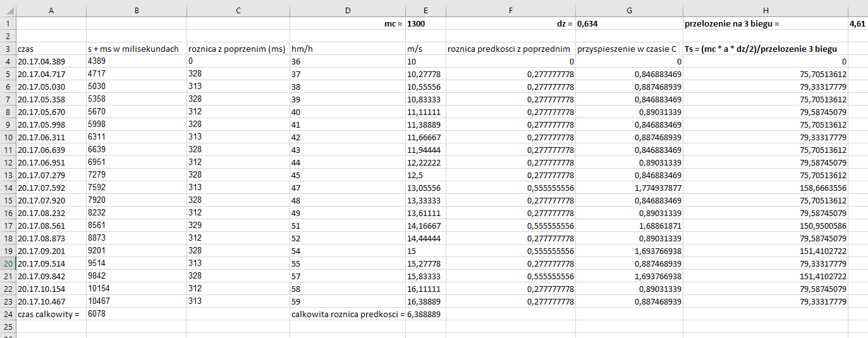This screenshot has height=338, width=868.
Task: Click 'przelozenie na 3 biegu =' cell
Action: click(766, 23)
